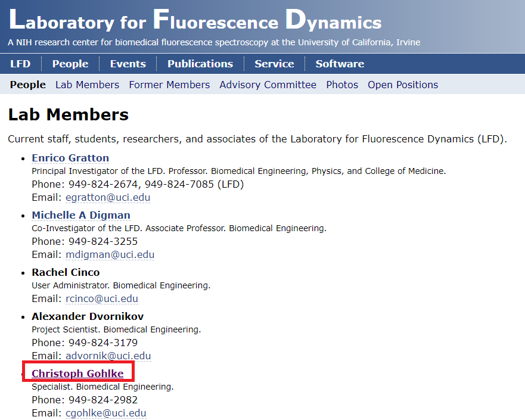525x420 pixels.
Task: Click the bold People submenu heading
Action: point(28,85)
